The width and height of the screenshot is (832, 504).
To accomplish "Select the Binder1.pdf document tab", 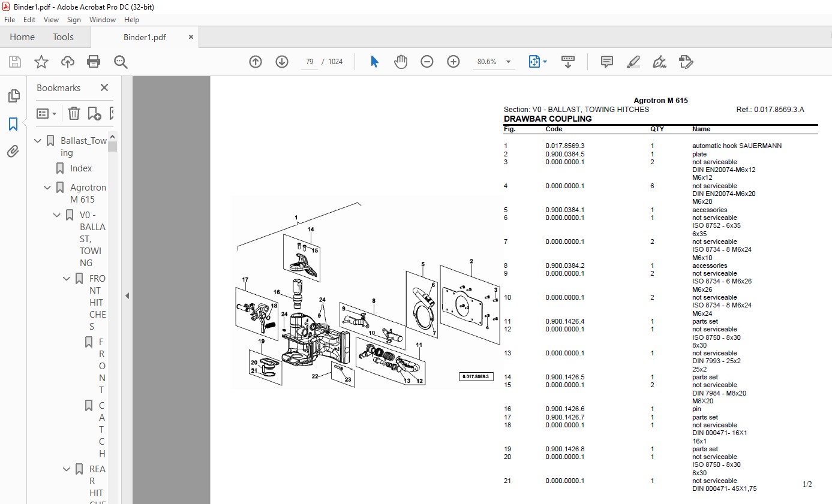I will click(x=145, y=37).
